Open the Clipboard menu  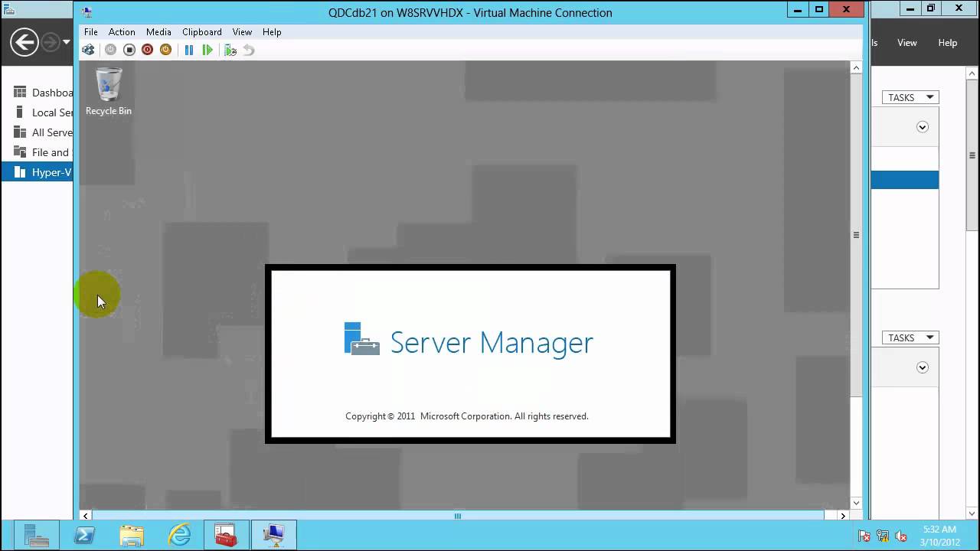[202, 32]
